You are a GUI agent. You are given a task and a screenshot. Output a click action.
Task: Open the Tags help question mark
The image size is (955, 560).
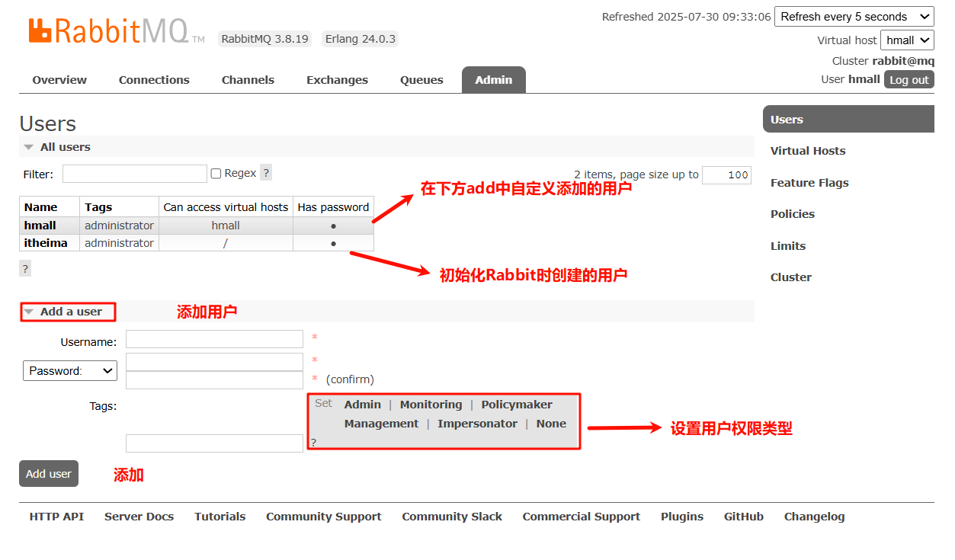coord(313,443)
